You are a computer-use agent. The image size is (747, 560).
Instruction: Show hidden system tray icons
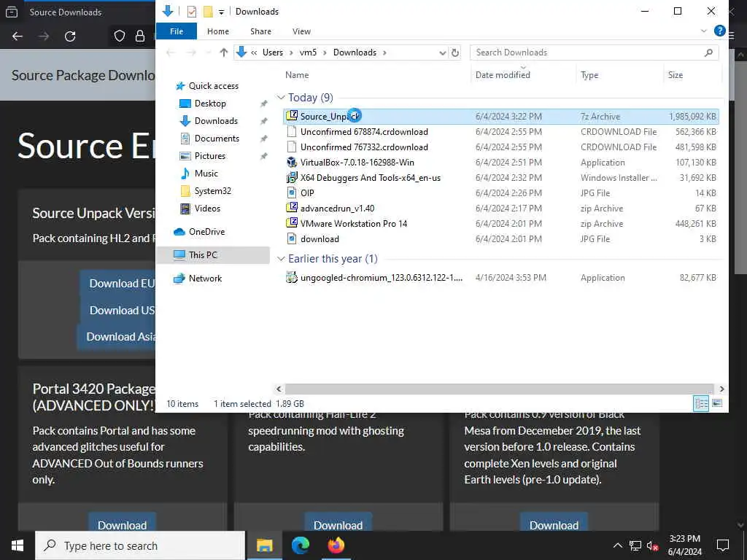[617, 545]
